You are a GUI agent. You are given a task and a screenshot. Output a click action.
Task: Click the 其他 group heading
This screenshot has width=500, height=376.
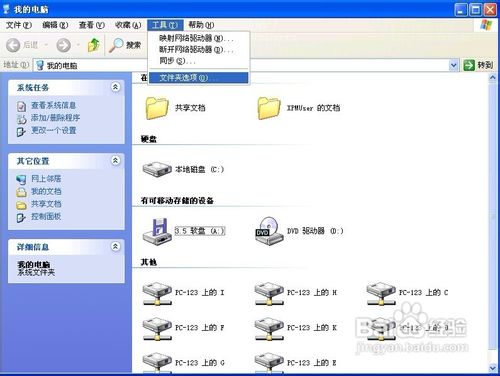point(149,262)
